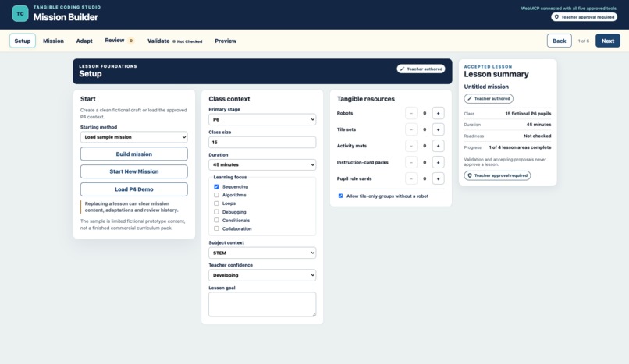Click the Review tab count badge

click(x=131, y=41)
